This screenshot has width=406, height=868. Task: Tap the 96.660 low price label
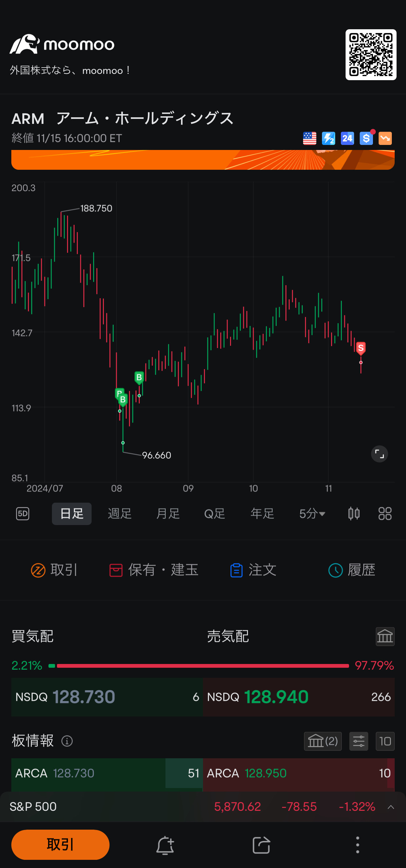click(156, 455)
